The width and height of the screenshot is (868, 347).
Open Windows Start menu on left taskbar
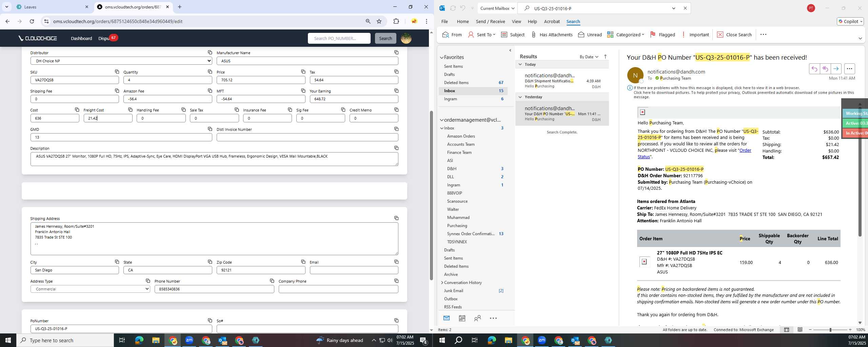[x=8, y=340]
